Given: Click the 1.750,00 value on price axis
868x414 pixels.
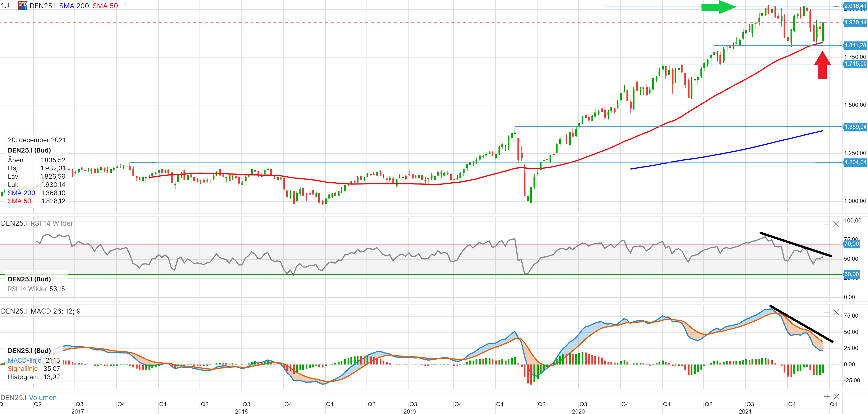Looking at the screenshot, I should pyautogui.click(x=854, y=57).
